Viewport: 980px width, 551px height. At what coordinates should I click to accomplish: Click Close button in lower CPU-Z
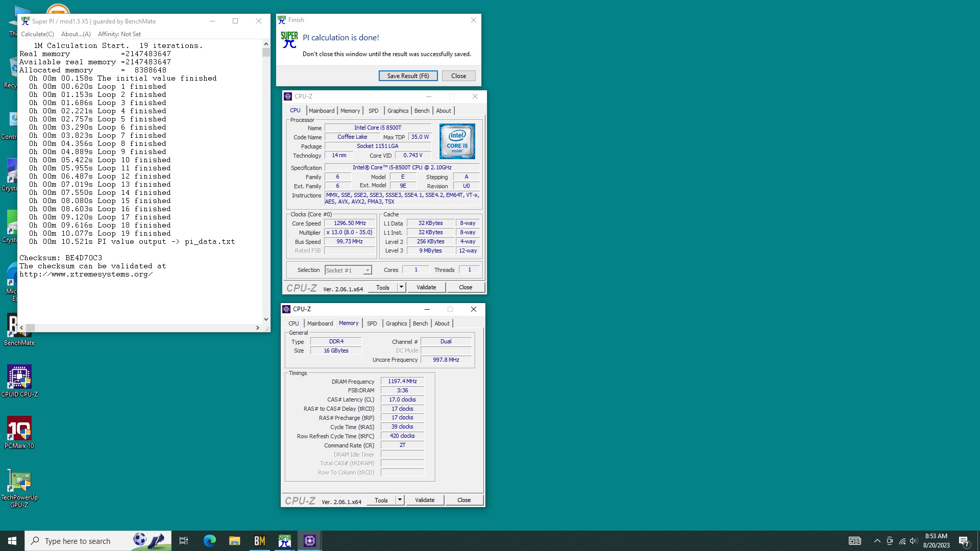click(464, 500)
